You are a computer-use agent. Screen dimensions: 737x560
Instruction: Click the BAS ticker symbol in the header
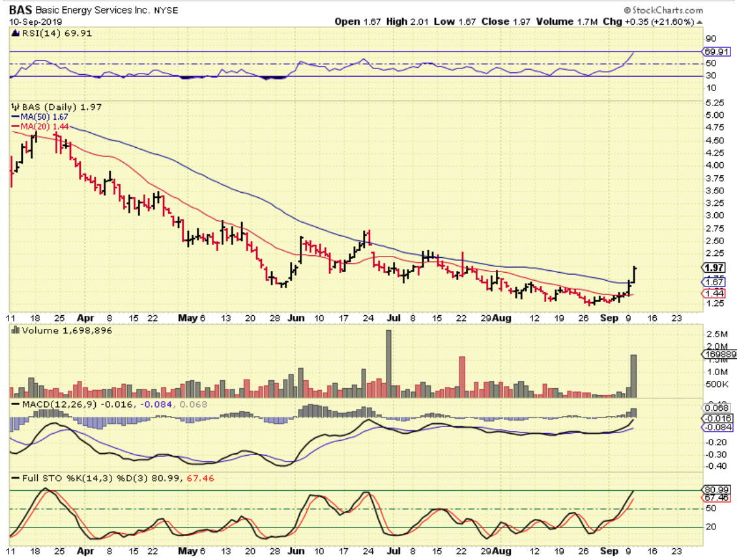[x=21, y=10]
